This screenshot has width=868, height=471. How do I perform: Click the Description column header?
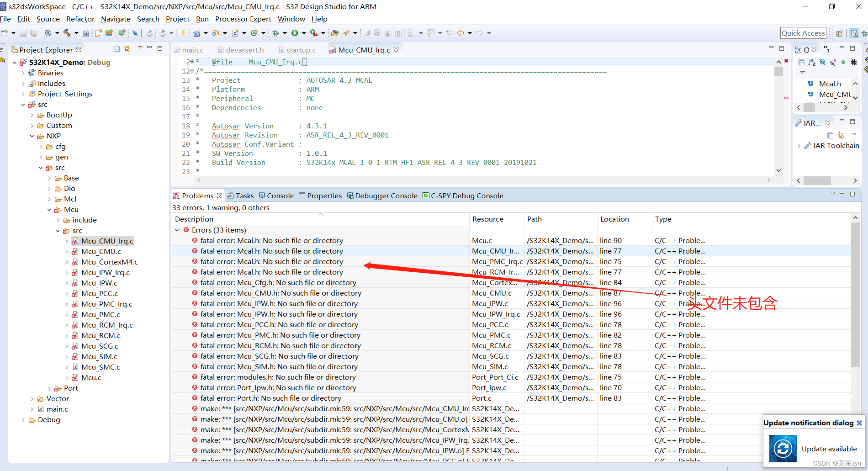[x=321, y=219]
